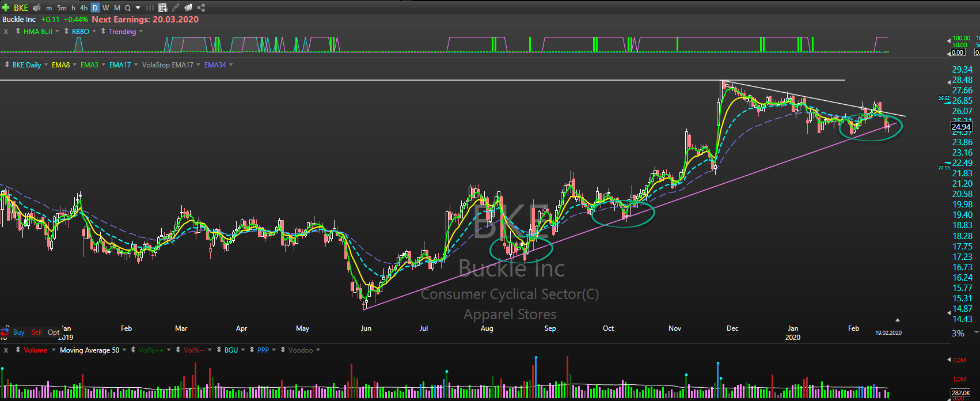Viewport: 980px width, 401px height.
Task: Switch chart to 4h timeframe
Action: click(83, 7)
